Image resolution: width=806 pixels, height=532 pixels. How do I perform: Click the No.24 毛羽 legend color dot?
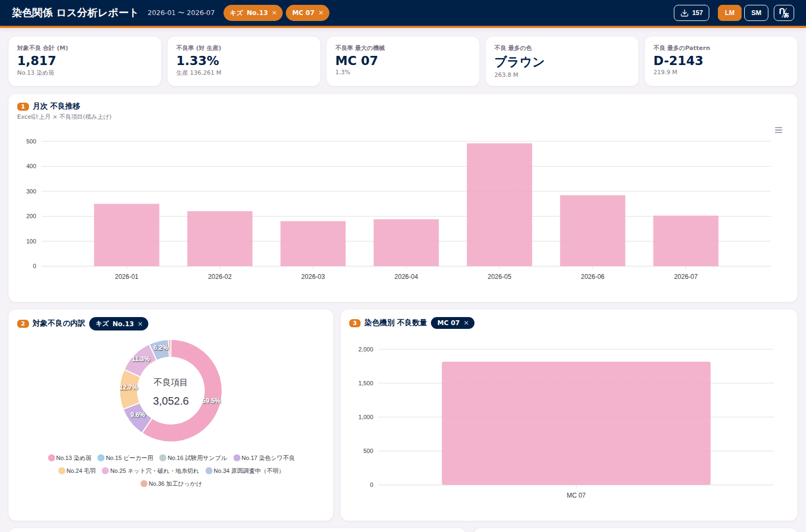[x=62, y=471]
